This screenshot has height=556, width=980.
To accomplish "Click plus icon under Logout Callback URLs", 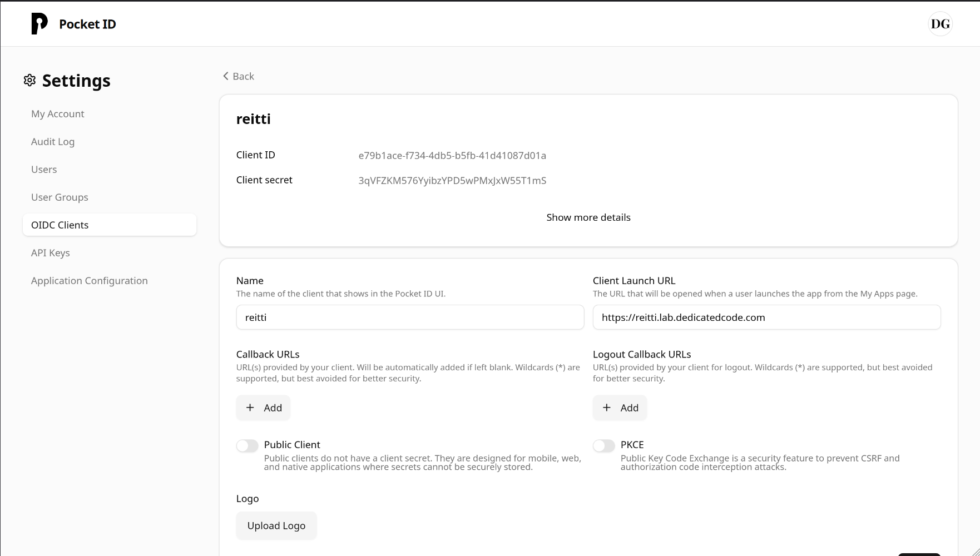I will (x=607, y=408).
